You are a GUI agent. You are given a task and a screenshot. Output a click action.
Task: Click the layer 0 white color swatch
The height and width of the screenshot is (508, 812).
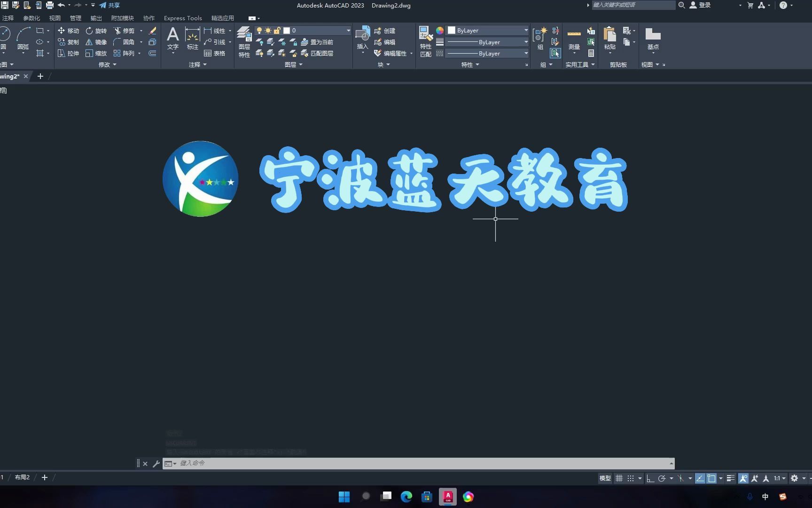click(x=287, y=31)
